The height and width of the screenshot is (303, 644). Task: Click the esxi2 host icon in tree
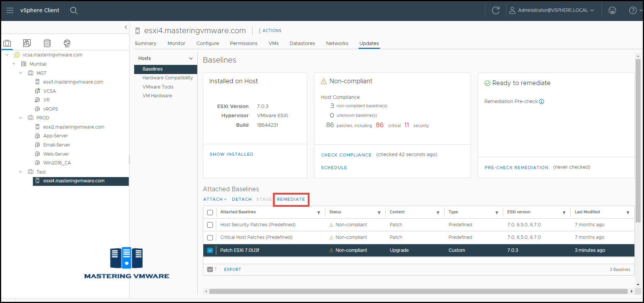(x=37, y=127)
